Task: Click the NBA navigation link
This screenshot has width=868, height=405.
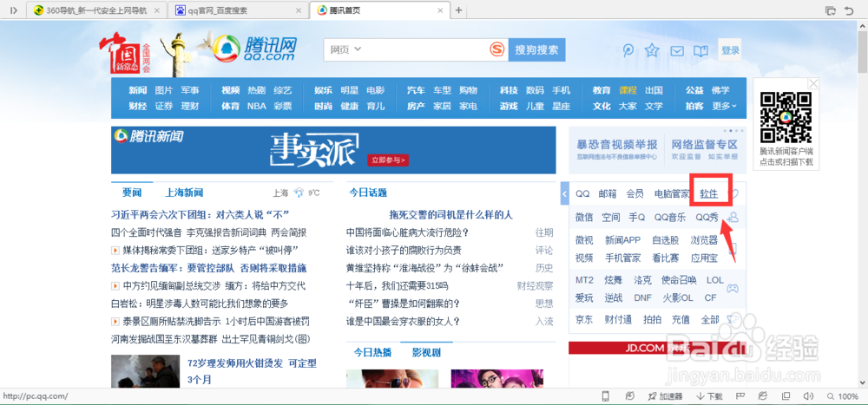Action: [256, 106]
